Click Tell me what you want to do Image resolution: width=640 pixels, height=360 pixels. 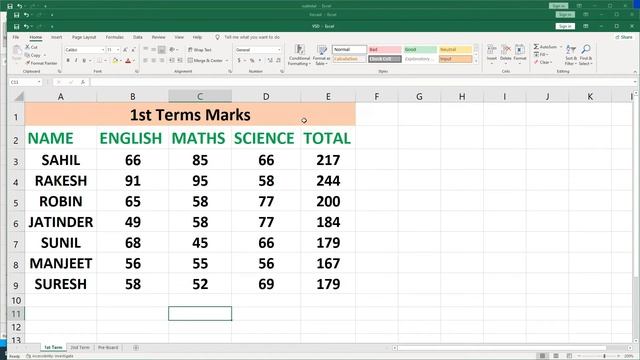(x=252, y=37)
